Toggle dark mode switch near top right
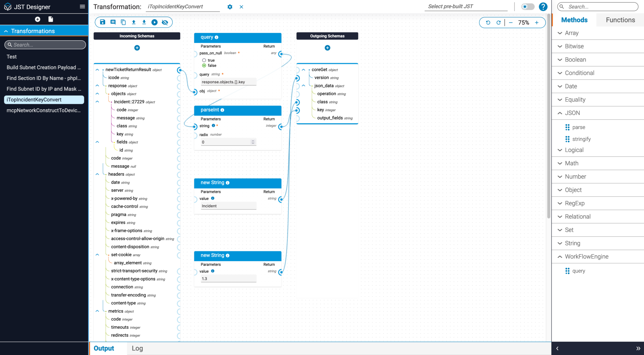Viewport: 644px width, 355px height. pos(528,7)
